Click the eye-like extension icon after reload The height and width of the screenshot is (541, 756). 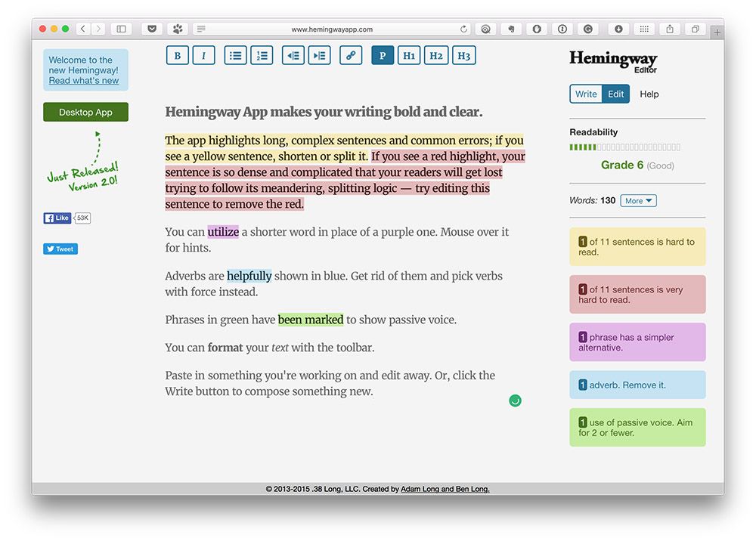click(485, 29)
